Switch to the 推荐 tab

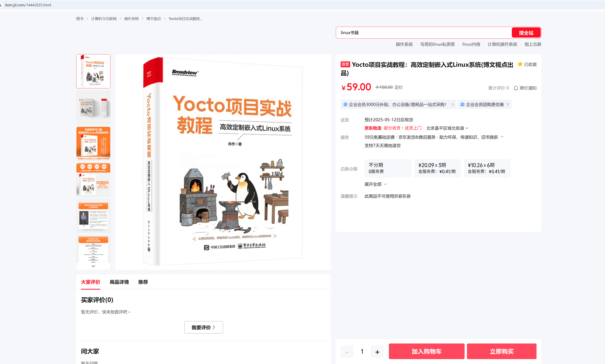(x=143, y=282)
